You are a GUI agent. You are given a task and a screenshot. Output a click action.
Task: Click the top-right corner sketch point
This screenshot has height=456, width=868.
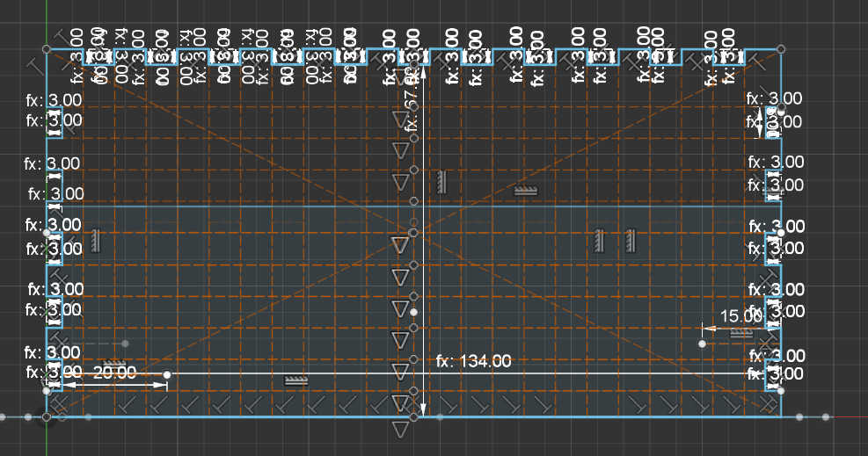[x=782, y=49]
